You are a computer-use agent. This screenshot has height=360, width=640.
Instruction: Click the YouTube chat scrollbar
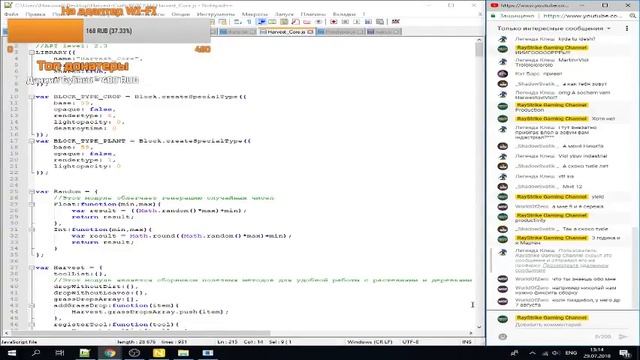tap(635, 267)
